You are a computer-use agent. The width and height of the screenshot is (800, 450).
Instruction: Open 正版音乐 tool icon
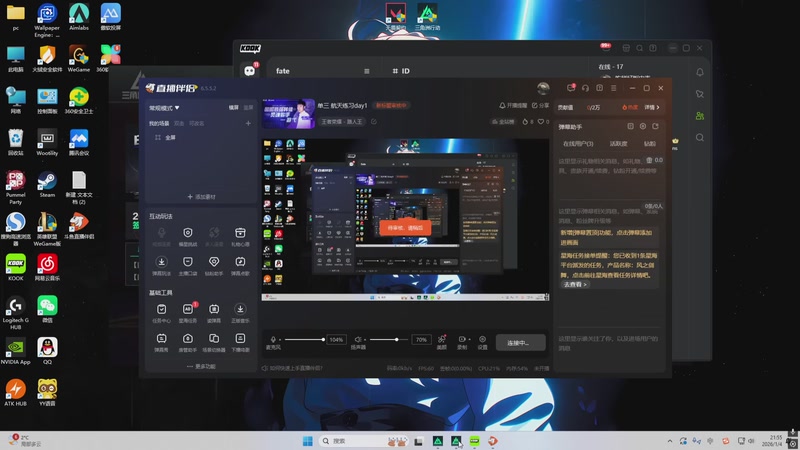[240, 309]
